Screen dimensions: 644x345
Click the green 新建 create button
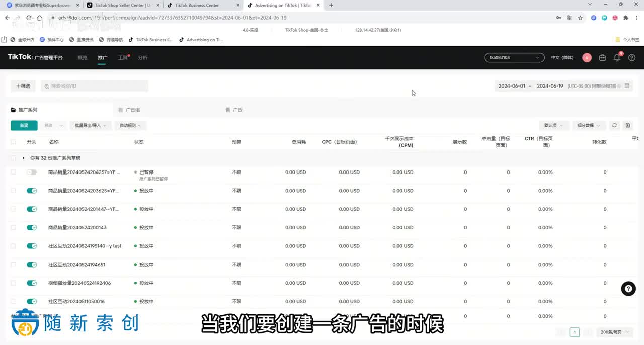[x=24, y=125]
